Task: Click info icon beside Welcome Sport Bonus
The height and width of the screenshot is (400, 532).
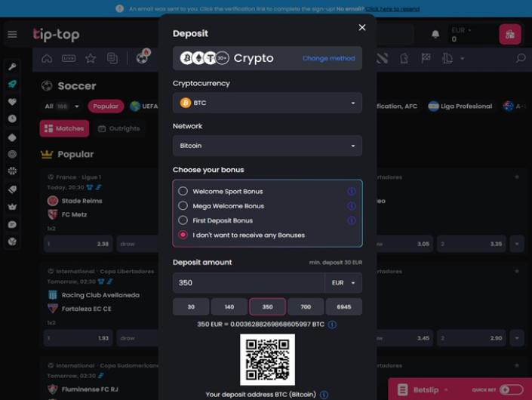Action: pyautogui.click(x=351, y=192)
